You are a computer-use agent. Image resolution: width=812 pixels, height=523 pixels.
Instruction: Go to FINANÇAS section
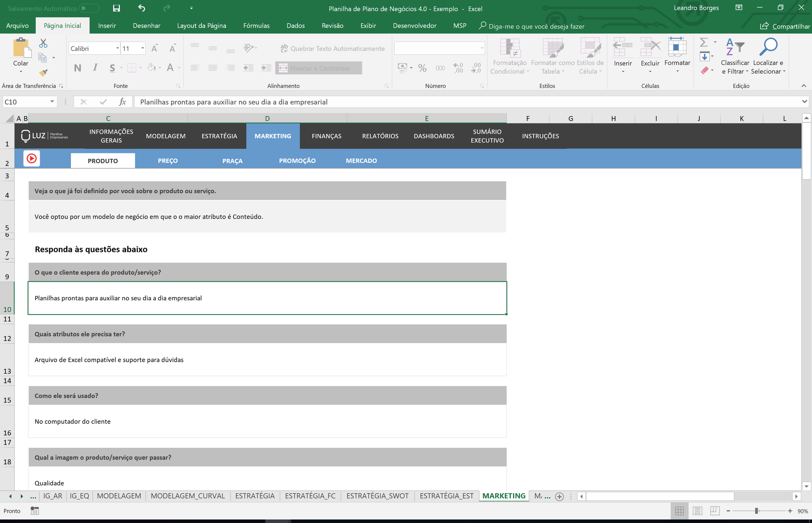[x=327, y=136]
